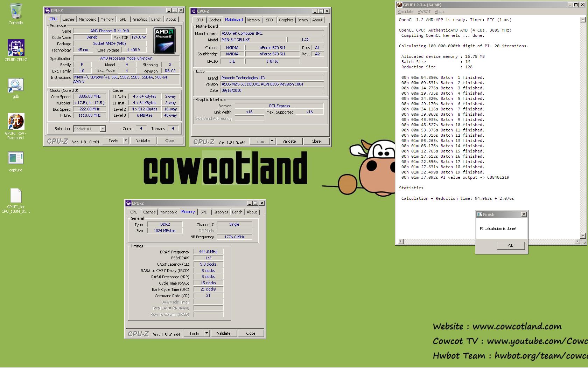The width and height of the screenshot is (588, 368).
Task: Click the Finish dialog title icon
Action: pos(479,214)
